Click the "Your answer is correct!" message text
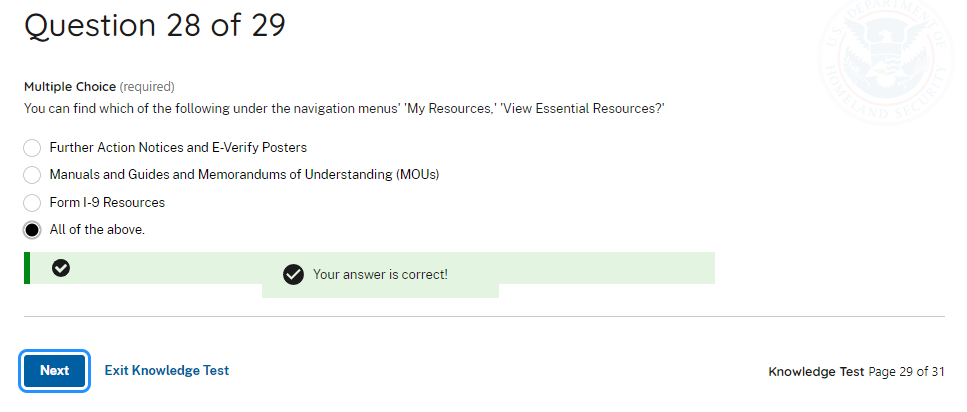 (x=380, y=274)
